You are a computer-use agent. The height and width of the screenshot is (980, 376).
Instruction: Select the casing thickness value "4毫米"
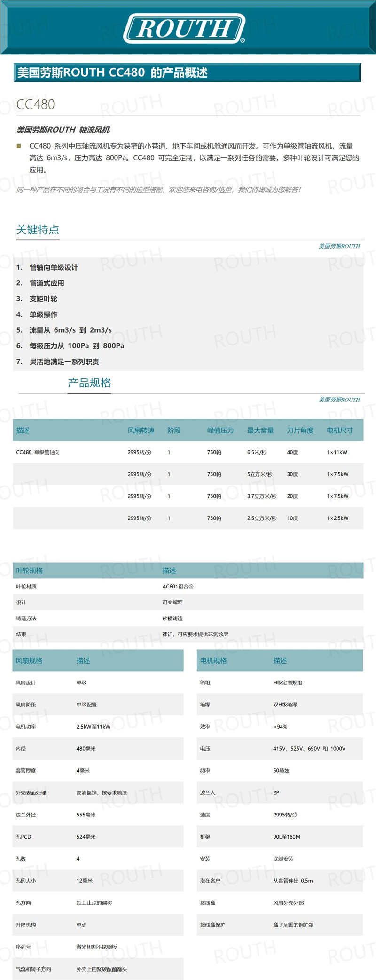(83, 771)
